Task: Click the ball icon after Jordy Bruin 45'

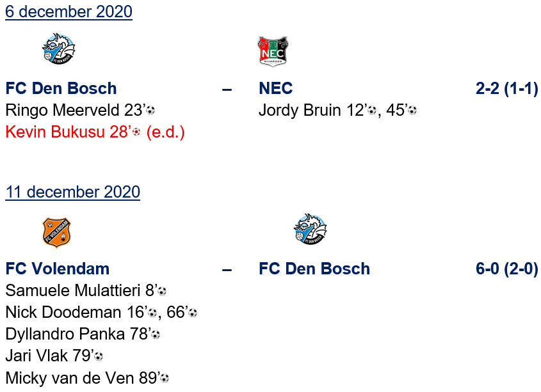Action: click(412, 111)
